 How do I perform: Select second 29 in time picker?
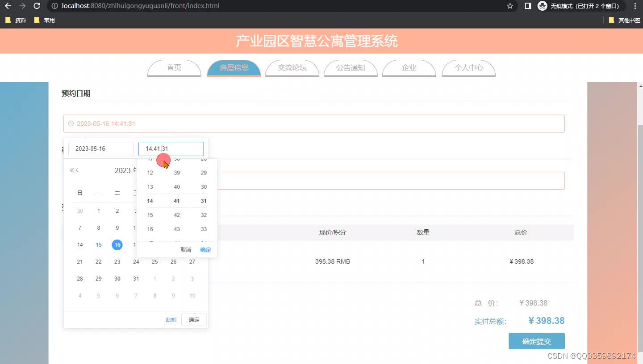(x=204, y=173)
